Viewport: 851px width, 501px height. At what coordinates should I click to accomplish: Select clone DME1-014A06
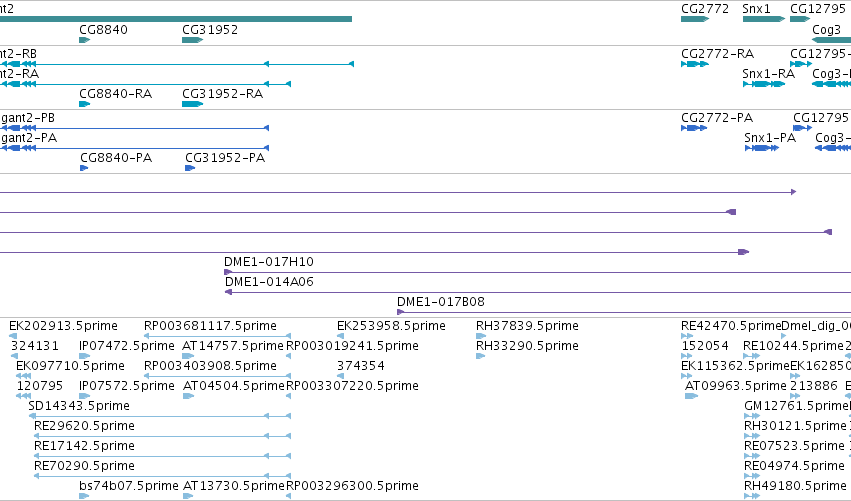(x=269, y=282)
